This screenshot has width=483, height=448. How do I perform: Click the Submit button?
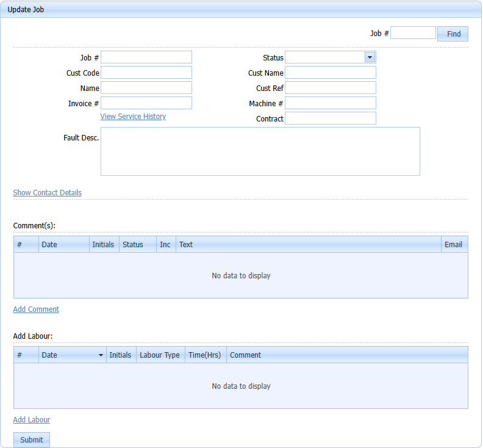pos(32,439)
